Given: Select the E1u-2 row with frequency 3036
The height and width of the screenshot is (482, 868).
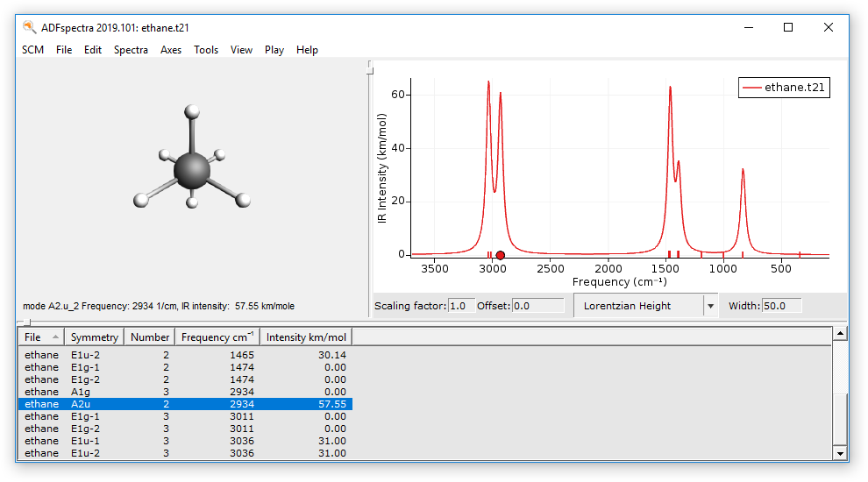Looking at the screenshot, I should point(186,453).
